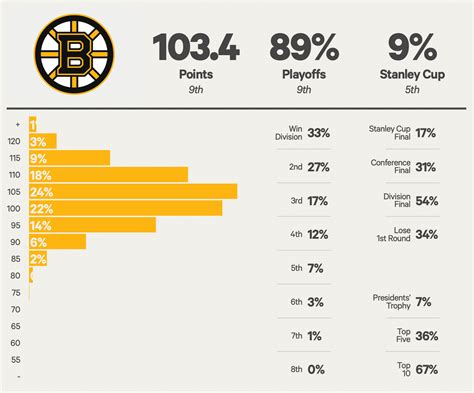Click the 14% bar at 95 points
This screenshot has height=393, width=474.
click(93, 225)
